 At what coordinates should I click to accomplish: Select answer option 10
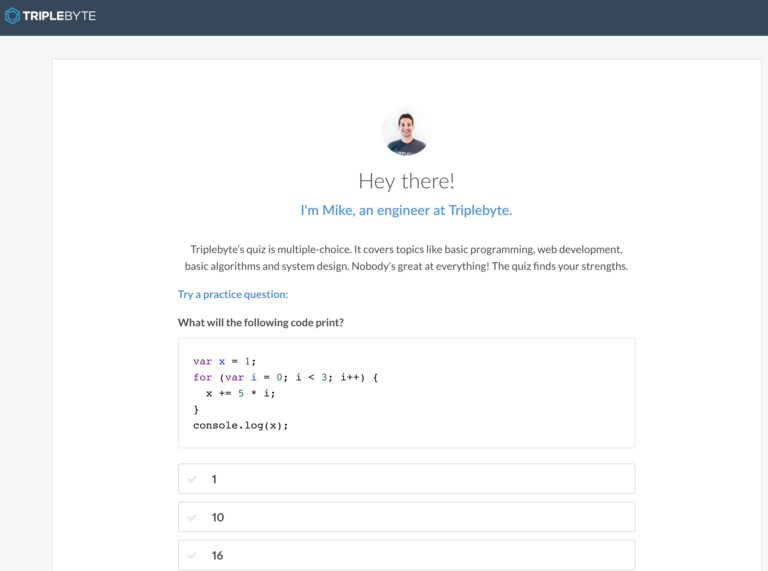pyautogui.click(x=407, y=517)
